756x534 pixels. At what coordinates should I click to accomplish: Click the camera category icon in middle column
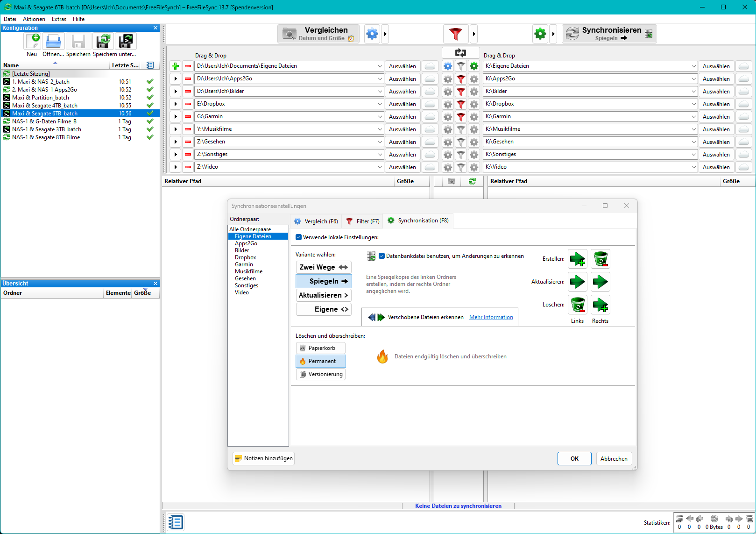[x=452, y=181]
